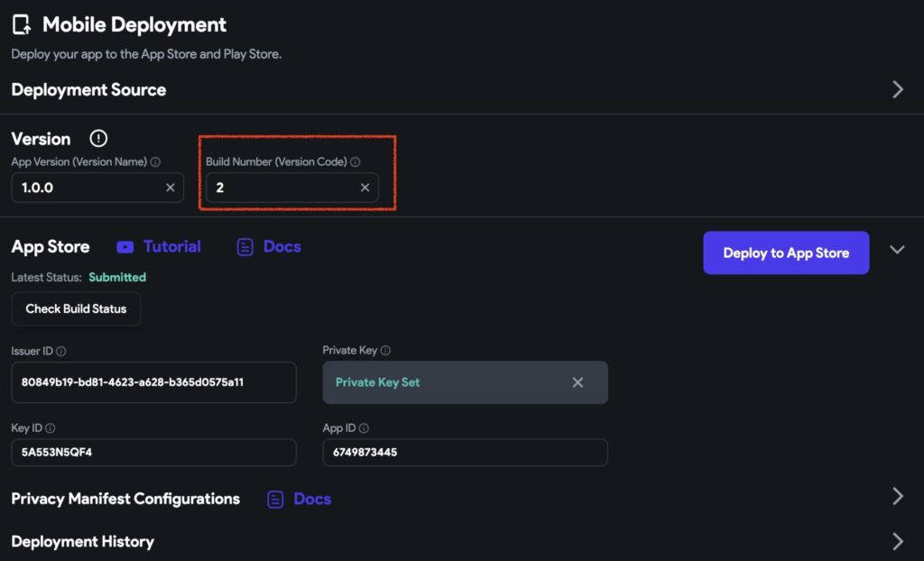Click the Build Number input field

[292, 188]
